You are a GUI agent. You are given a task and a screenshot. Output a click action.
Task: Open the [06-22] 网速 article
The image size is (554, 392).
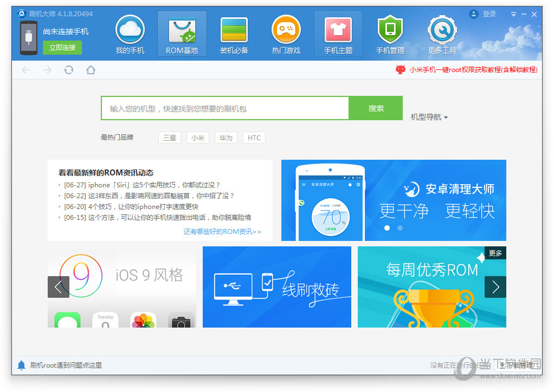149,196
